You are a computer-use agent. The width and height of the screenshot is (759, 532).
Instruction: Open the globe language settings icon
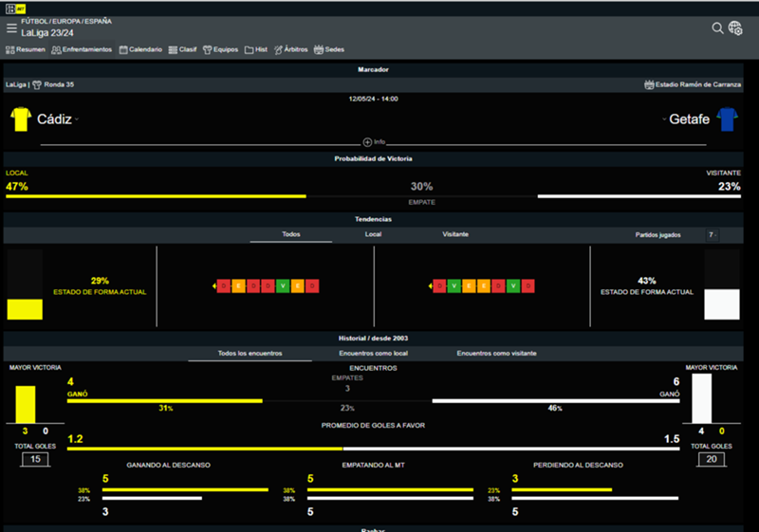click(735, 28)
